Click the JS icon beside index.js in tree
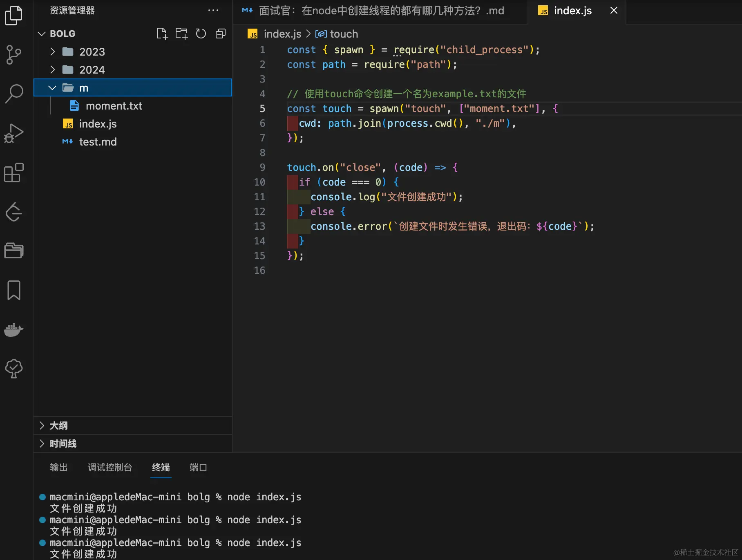Viewport: 742px width, 560px height. pos(68,124)
